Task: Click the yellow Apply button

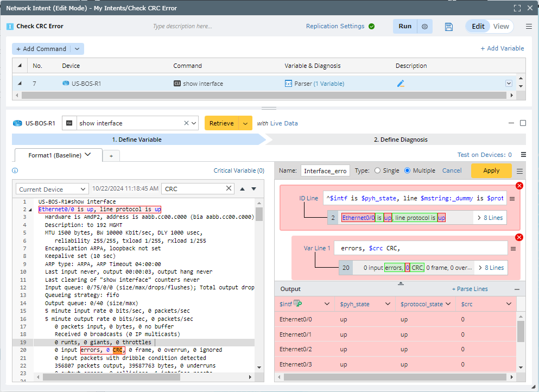Action: coord(491,170)
